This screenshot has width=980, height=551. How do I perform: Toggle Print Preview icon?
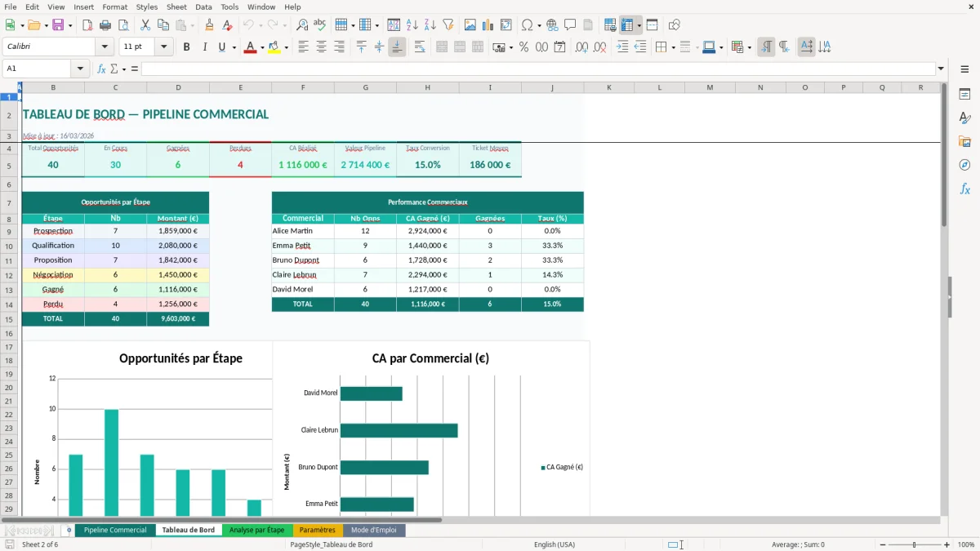[x=122, y=25]
